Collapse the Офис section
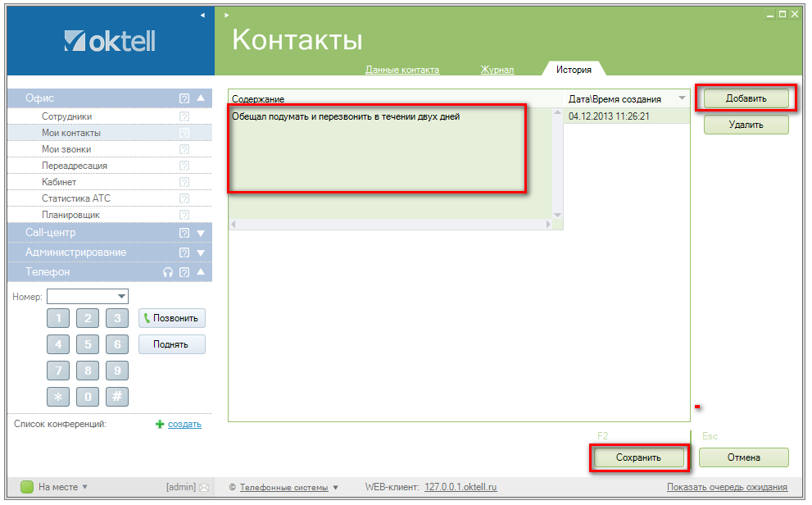This screenshot has width=812, height=505. coord(201,98)
